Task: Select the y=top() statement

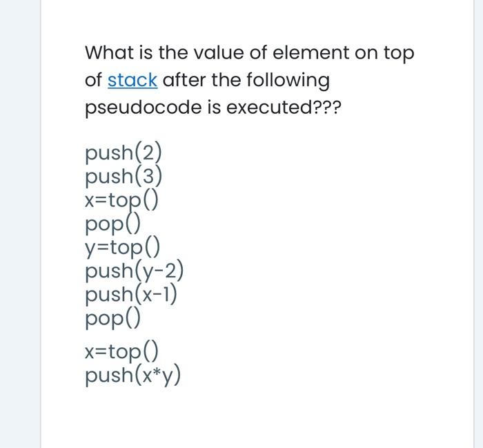Action: click(121, 248)
